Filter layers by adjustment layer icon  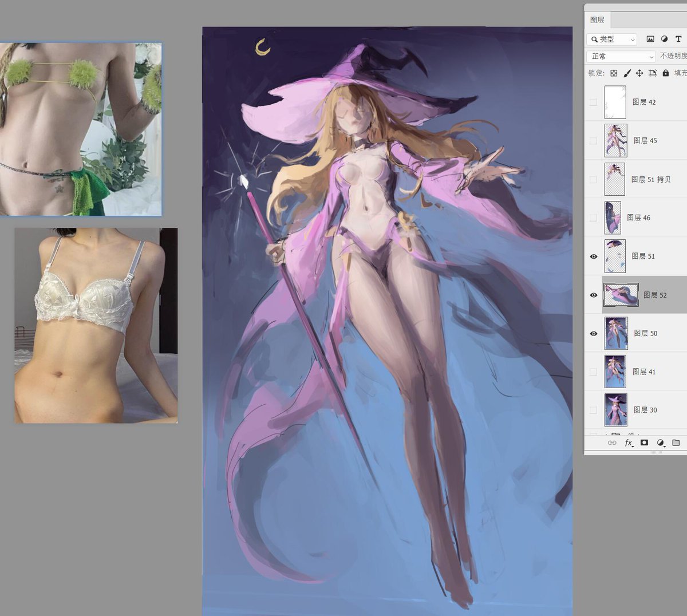pyautogui.click(x=664, y=39)
